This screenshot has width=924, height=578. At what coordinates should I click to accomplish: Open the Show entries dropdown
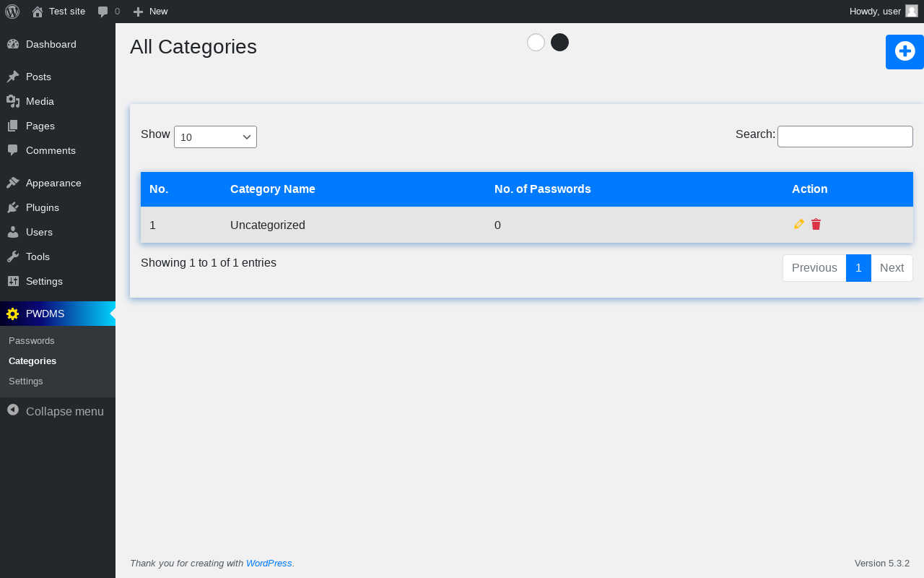215,137
